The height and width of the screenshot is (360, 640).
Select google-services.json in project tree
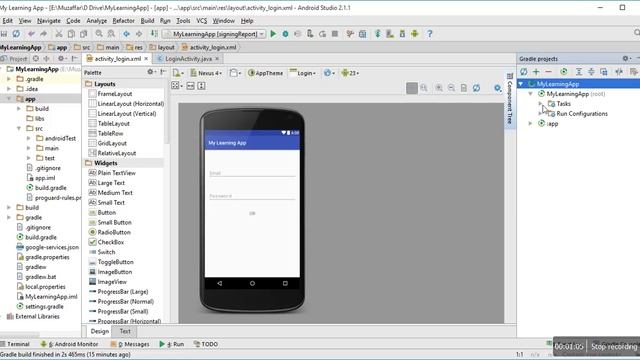pyautogui.click(x=52, y=247)
